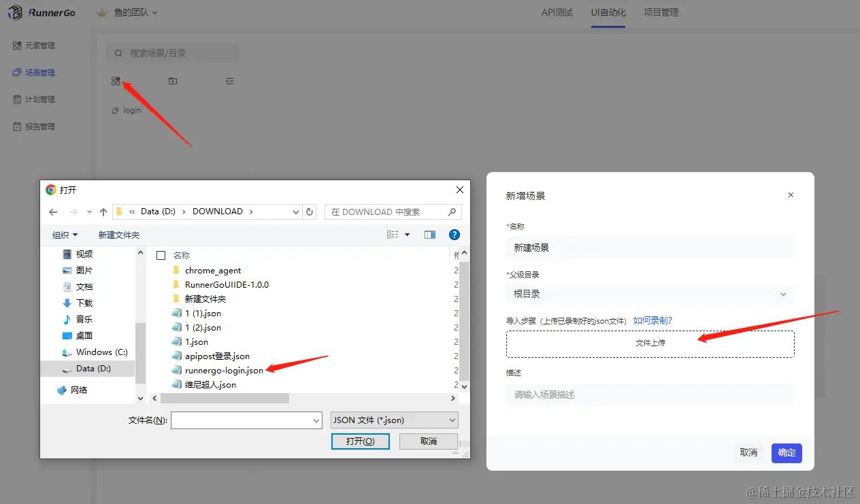Viewport: 860px width, 504px height.
Task: Select the file 1.json
Action: 190,341
